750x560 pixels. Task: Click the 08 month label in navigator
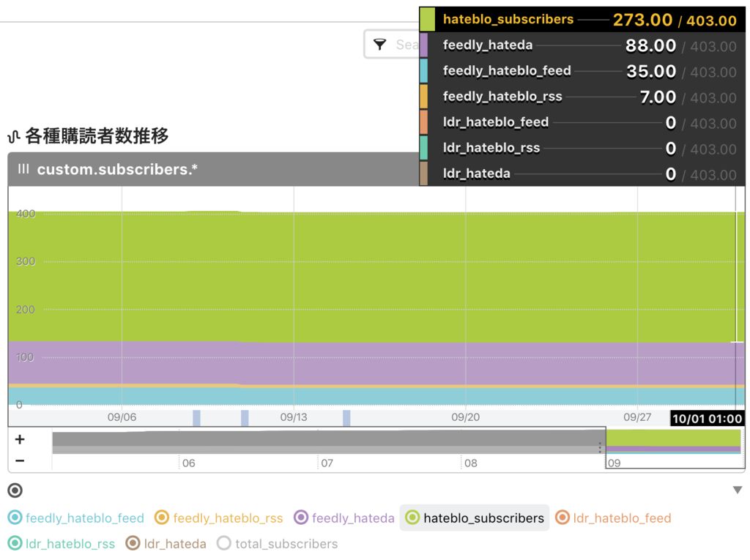click(x=471, y=463)
